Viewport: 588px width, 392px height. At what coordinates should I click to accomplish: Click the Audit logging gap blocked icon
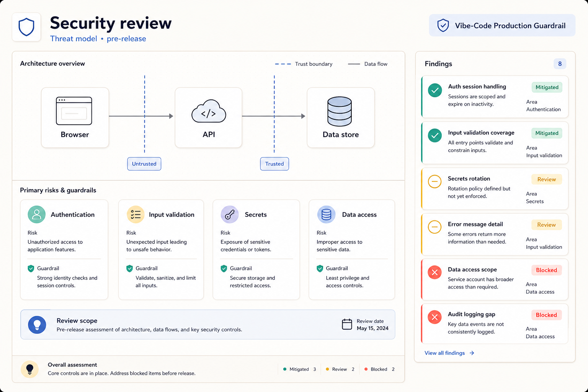point(434,317)
